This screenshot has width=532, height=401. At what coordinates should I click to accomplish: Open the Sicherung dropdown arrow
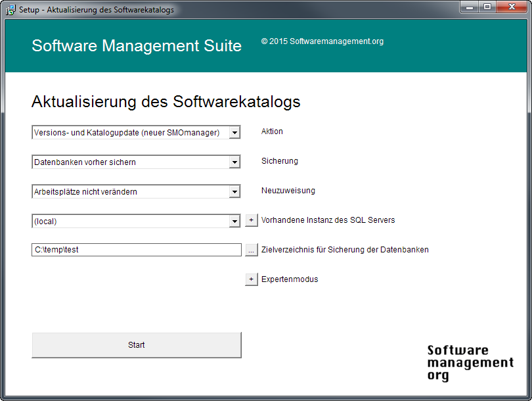tap(234, 162)
